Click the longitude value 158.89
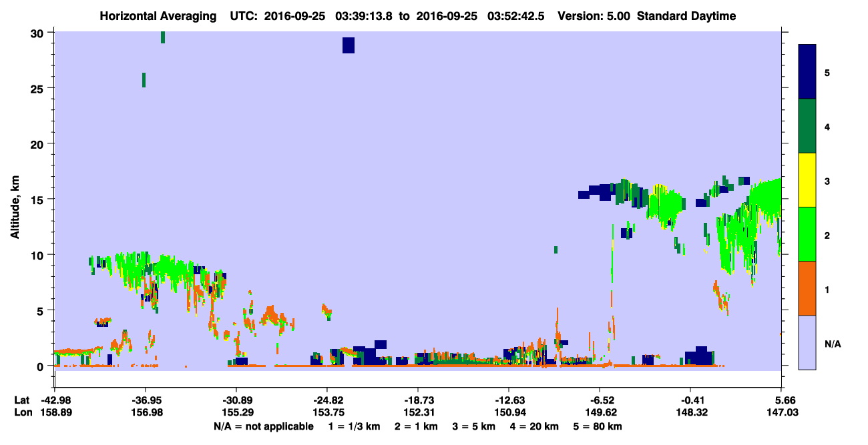This screenshot has height=445, width=868. (x=55, y=413)
